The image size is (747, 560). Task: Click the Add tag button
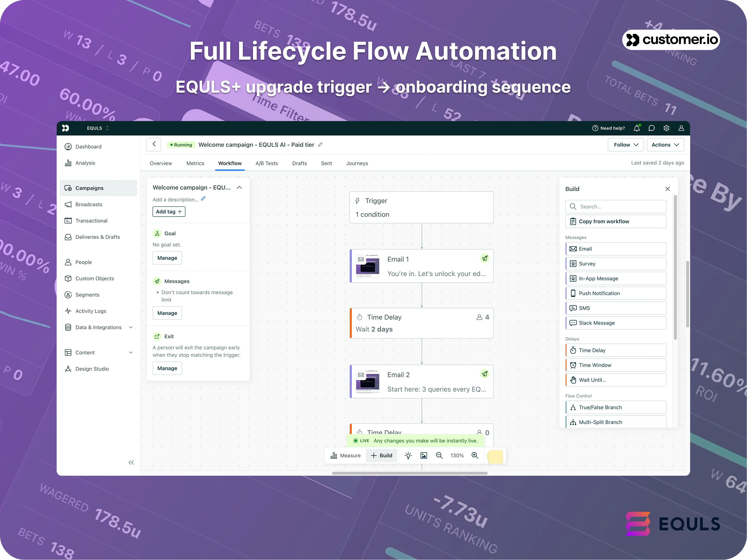click(x=169, y=212)
